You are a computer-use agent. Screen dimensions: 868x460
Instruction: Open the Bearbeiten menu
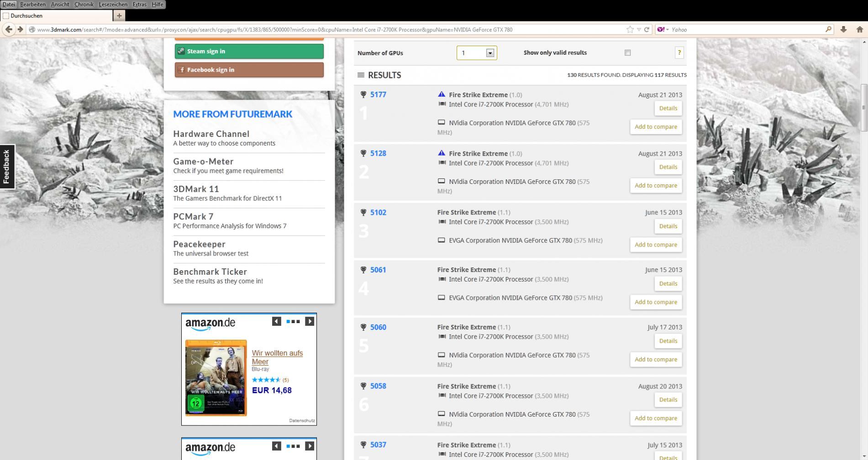tap(33, 5)
